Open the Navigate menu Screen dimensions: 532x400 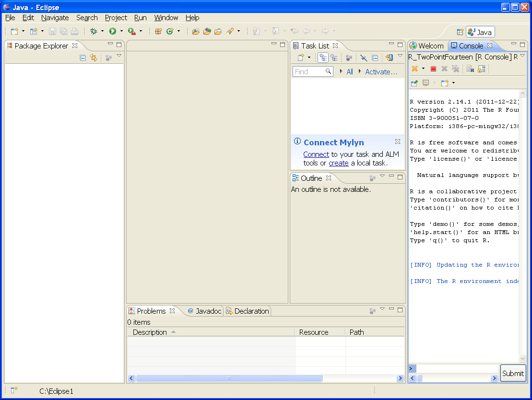pos(55,18)
